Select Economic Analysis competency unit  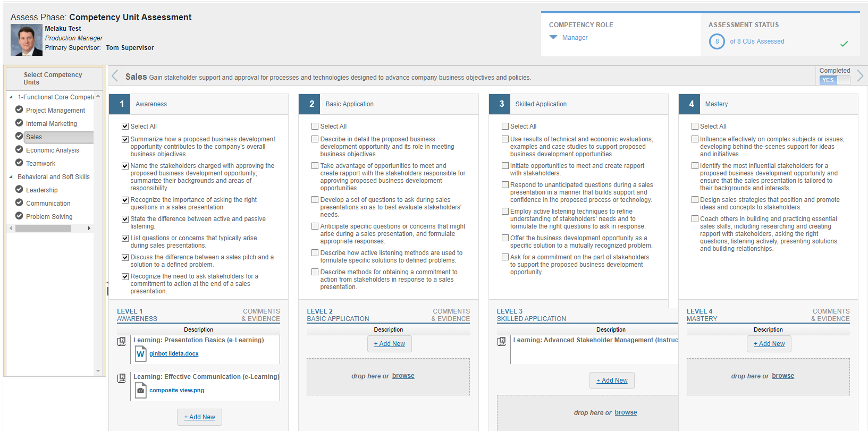[x=53, y=150]
